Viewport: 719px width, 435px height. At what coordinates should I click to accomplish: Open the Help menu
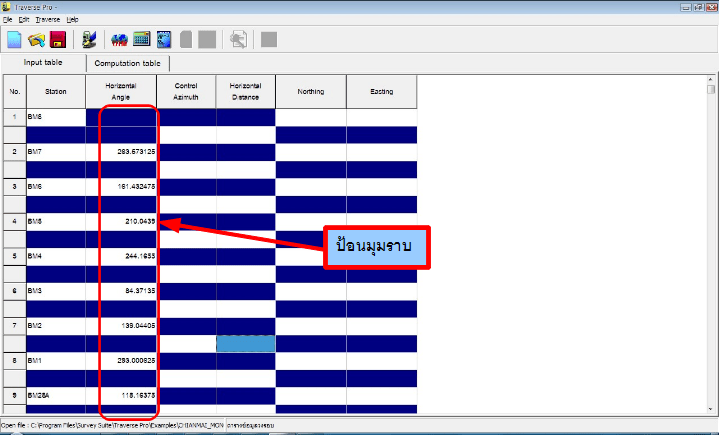(x=72, y=20)
